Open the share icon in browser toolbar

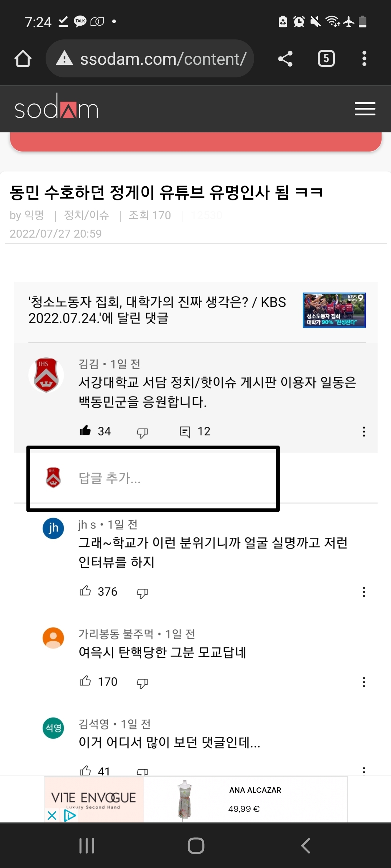click(x=285, y=59)
